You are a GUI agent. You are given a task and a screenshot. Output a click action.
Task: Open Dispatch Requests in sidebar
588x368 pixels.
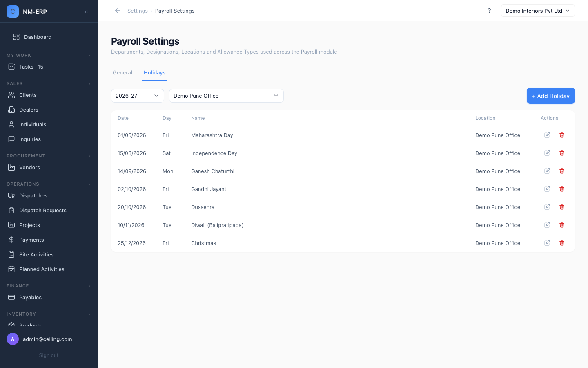point(49,210)
